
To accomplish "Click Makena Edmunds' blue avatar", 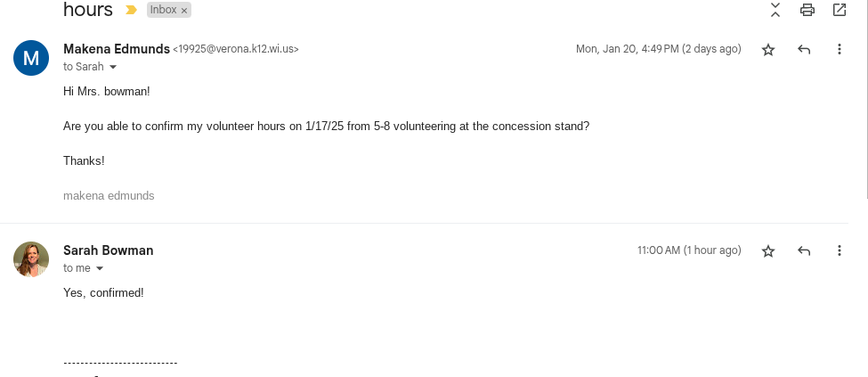I will (x=31, y=58).
